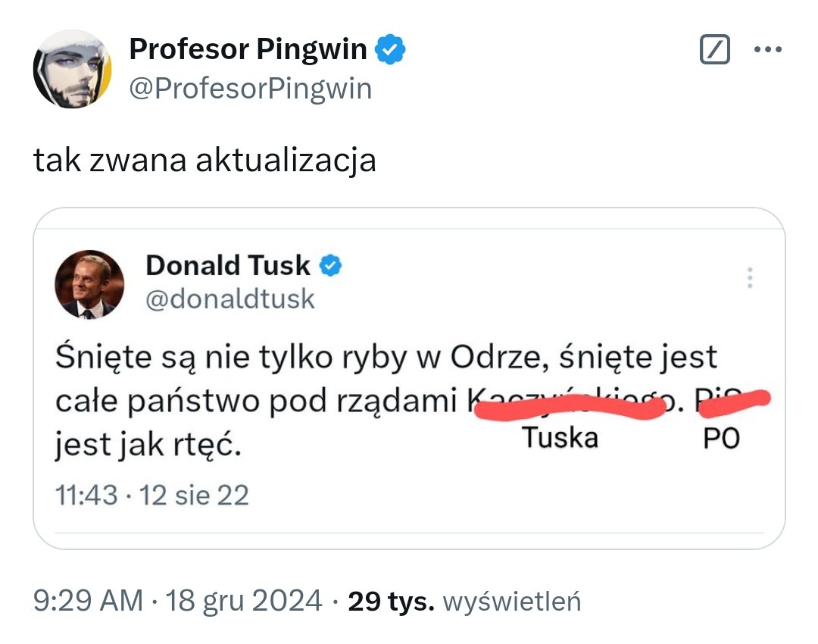818x644 pixels.
Task: Click Profesor Pingwin's profile avatar
Action: click(73, 70)
